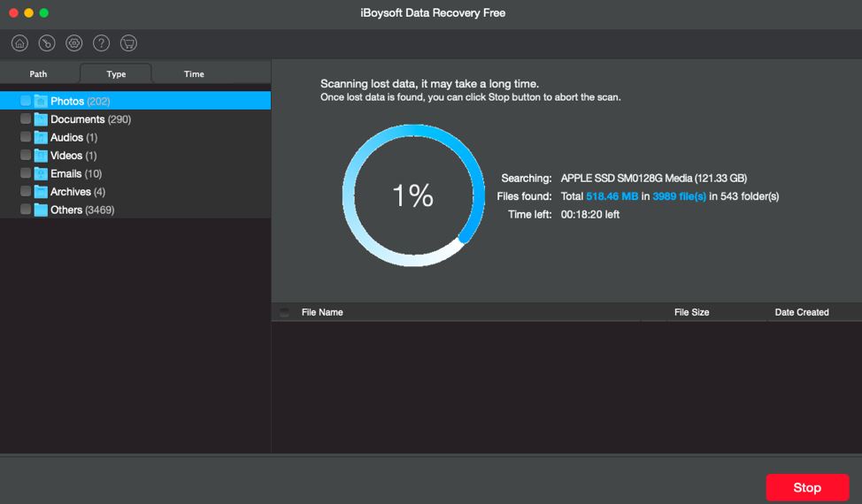
Task: Open the shopping cart purchase icon
Action: (x=128, y=43)
